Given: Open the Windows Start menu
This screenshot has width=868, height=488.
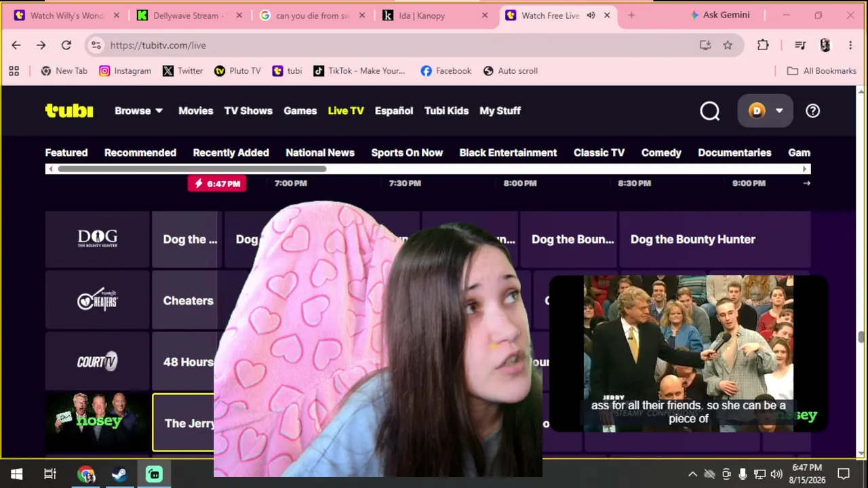Looking at the screenshot, I should tap(16, 474).
